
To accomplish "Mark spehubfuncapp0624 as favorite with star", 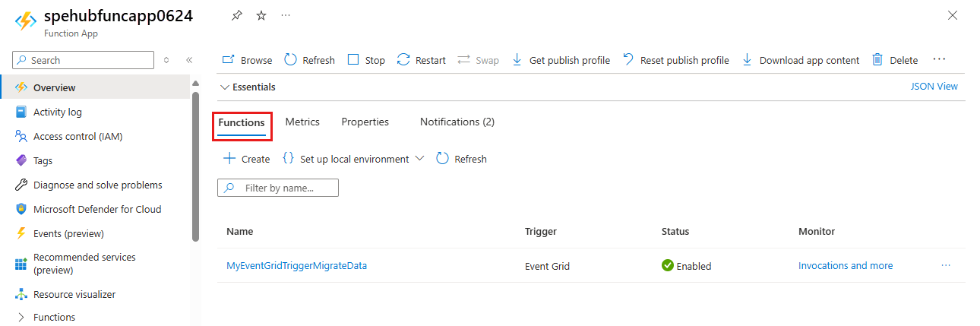I will (x=261, y=15).
